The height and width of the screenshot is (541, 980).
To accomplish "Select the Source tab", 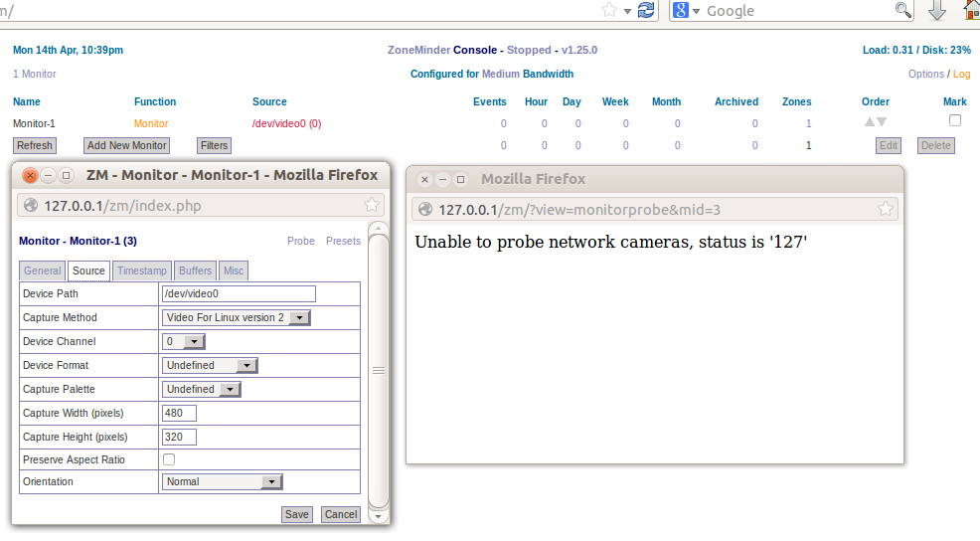I will tap(88, 270).
